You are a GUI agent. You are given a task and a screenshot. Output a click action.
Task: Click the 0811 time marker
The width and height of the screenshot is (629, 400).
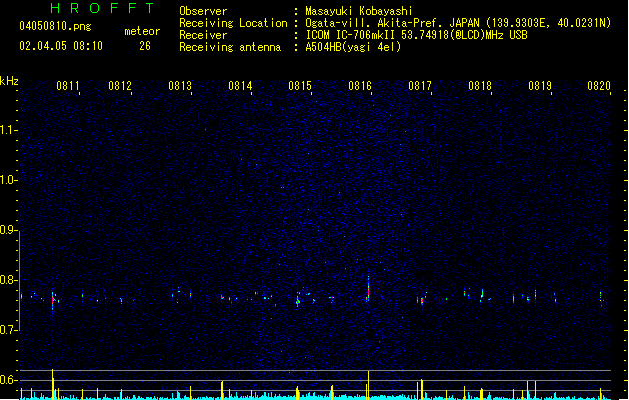[67, 86]
